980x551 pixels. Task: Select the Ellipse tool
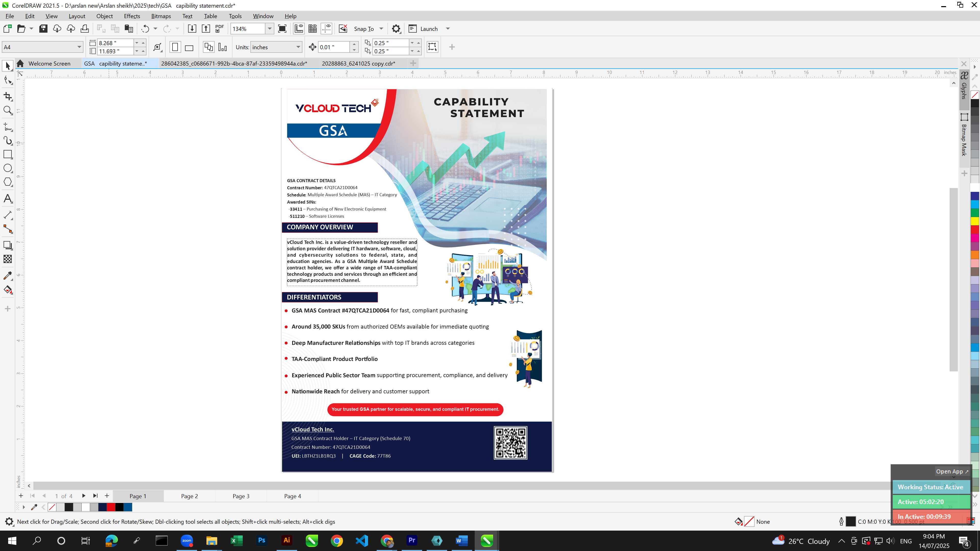pyautogui.click(x=8, y=168)
